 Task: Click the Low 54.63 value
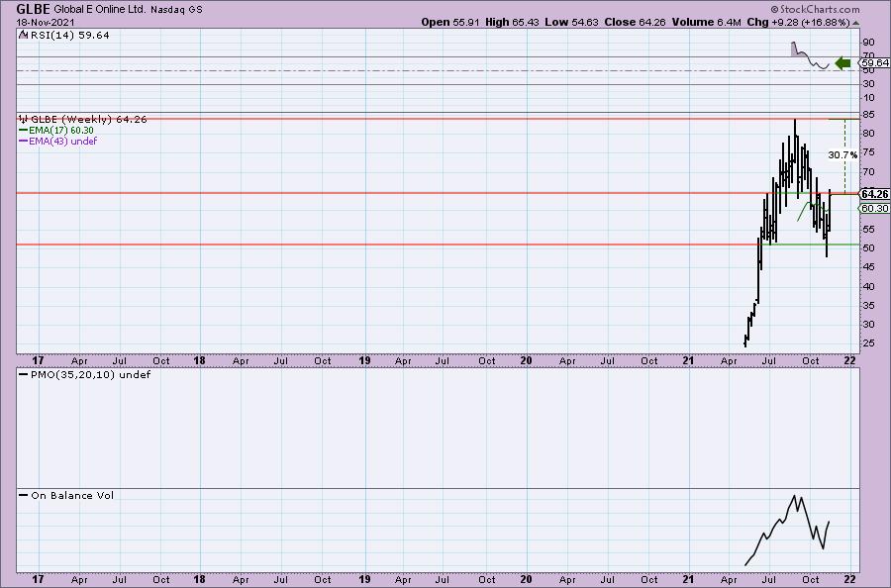coord(571,22)
